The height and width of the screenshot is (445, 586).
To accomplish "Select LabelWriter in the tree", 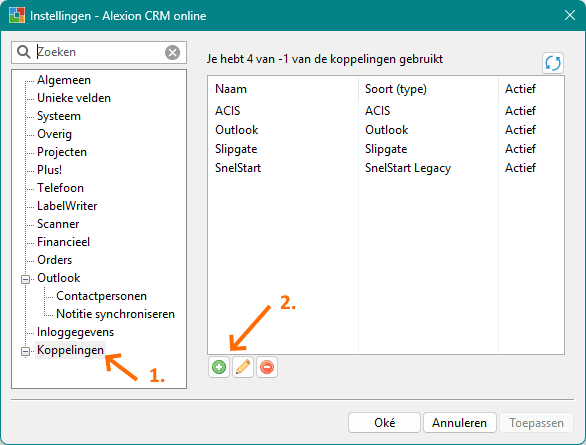I will (67, 206).
